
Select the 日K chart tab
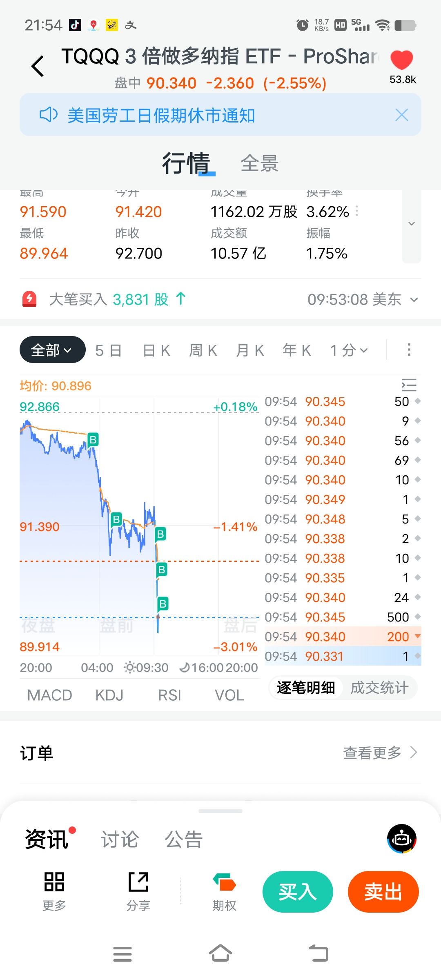point(156,350)
